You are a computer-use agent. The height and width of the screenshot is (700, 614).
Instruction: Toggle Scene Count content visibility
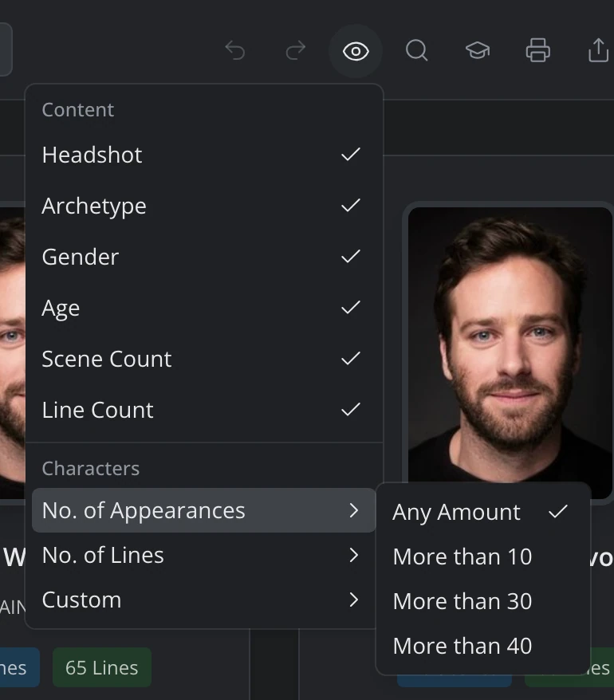204,359
